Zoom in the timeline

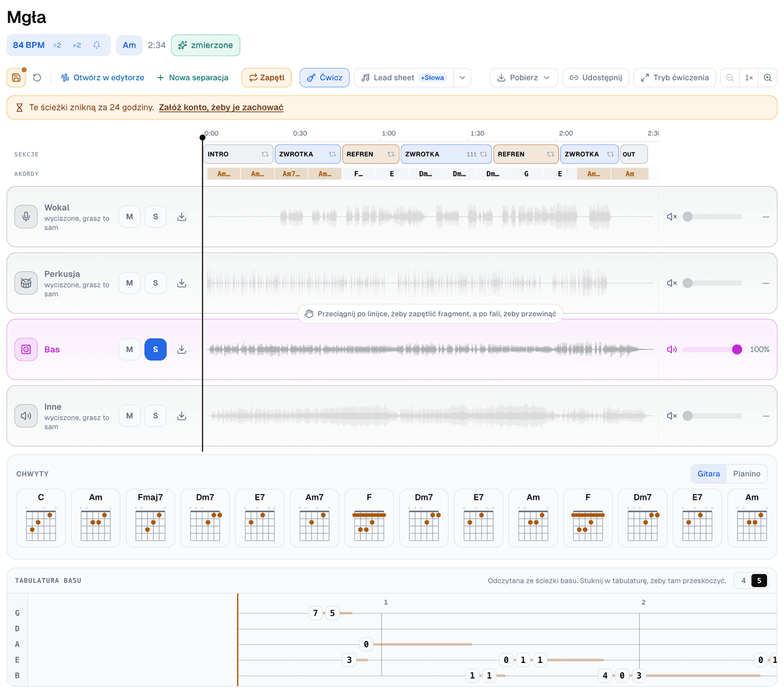pyautogui.click(x=768, y=78)
